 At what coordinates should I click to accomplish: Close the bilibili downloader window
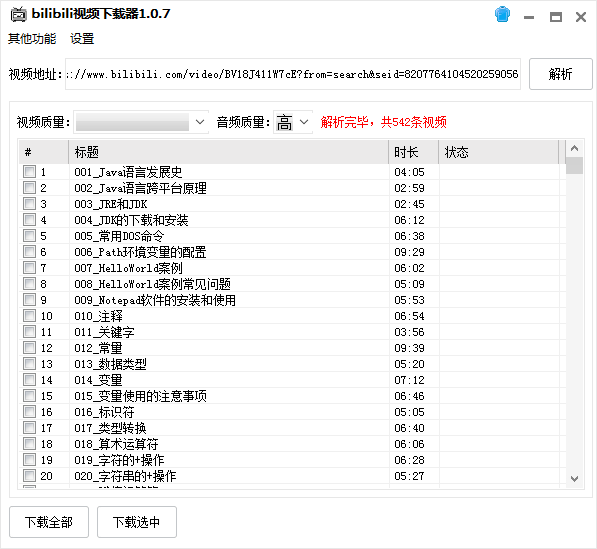click(581, 17)
